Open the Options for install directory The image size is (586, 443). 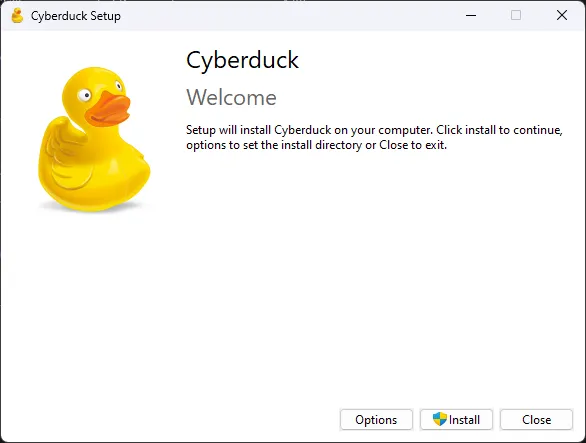[376, 419]
